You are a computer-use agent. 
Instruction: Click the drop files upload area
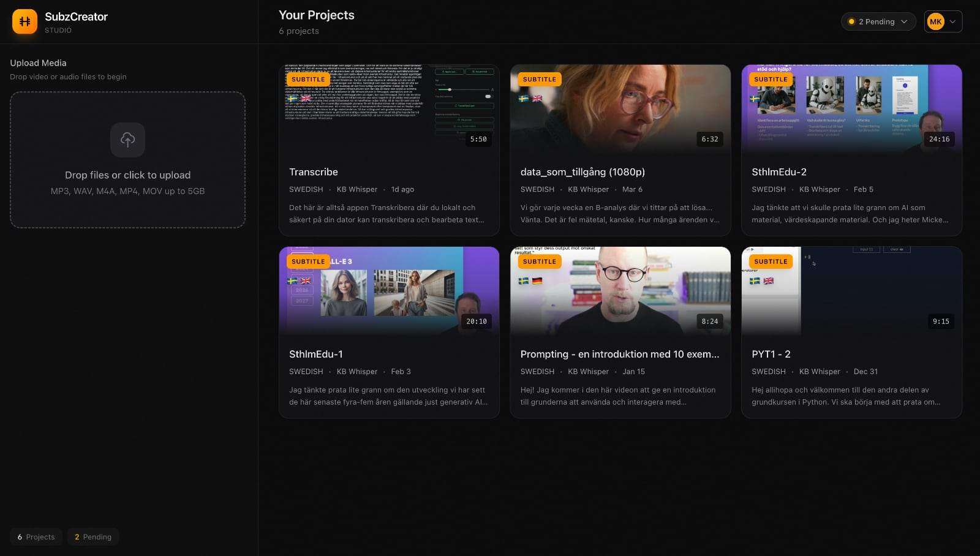pos(127,160)
